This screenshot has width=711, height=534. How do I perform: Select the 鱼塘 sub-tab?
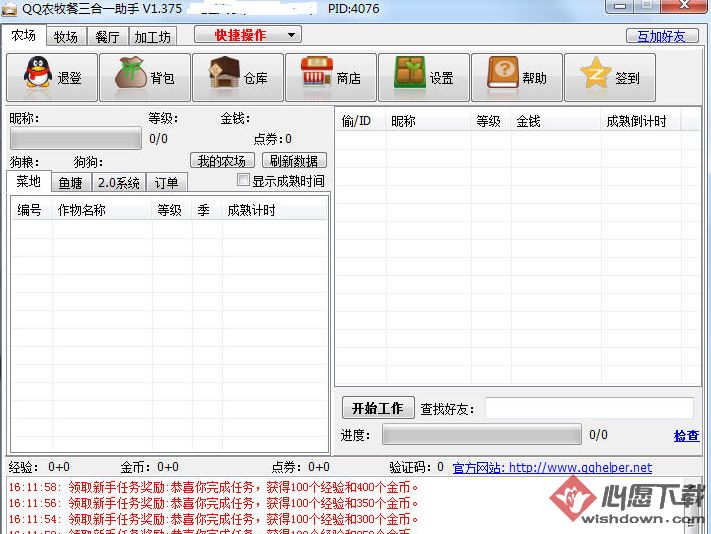tap(71, 183)
